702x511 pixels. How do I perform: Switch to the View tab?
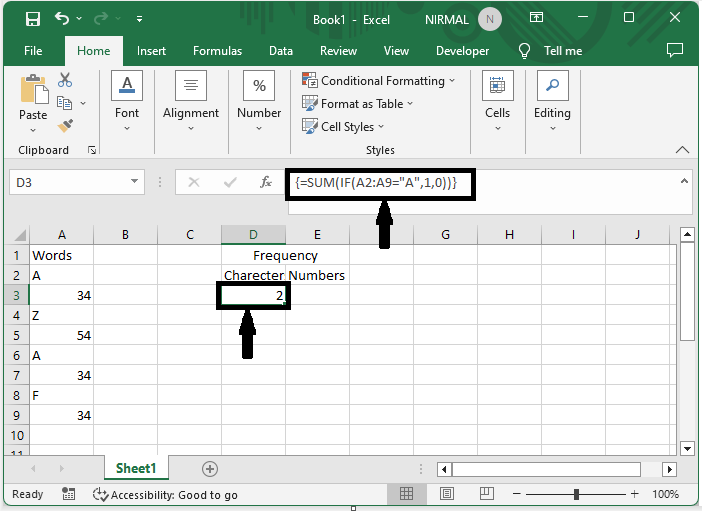pos(396,51)
